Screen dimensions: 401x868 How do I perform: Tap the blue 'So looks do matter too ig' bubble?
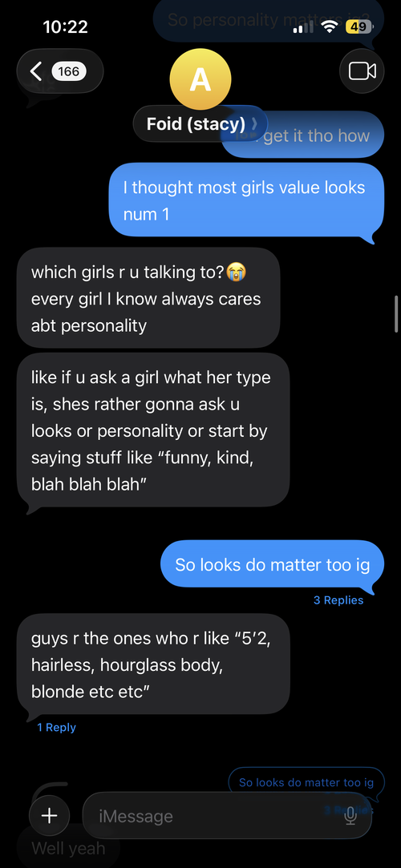(x=272, y=565)
